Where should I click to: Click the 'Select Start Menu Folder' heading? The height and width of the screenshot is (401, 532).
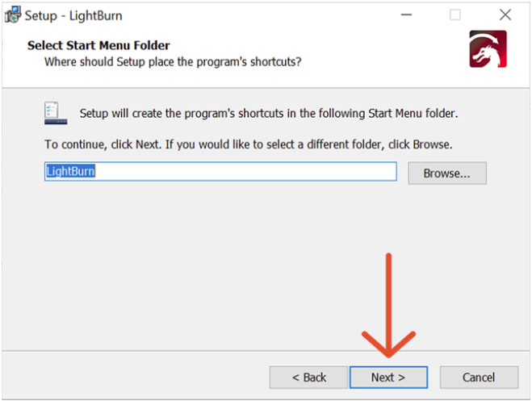98,45
